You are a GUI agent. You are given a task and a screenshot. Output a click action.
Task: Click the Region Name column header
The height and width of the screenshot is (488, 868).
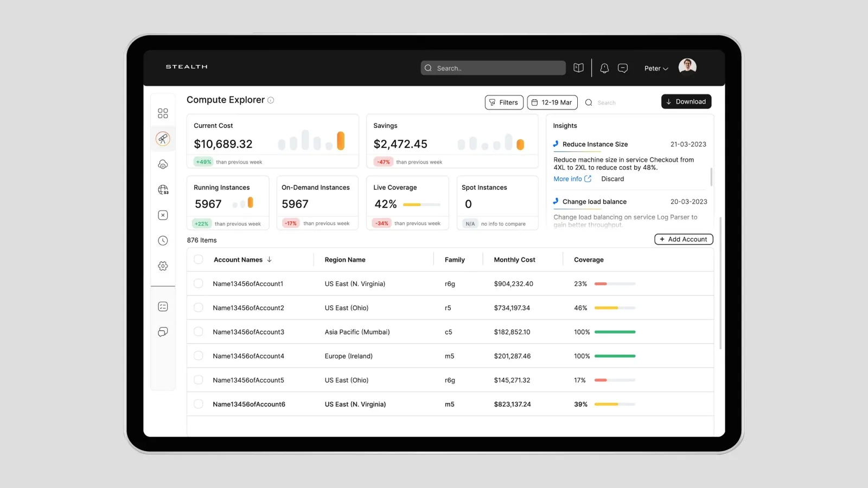click(345, 260)
